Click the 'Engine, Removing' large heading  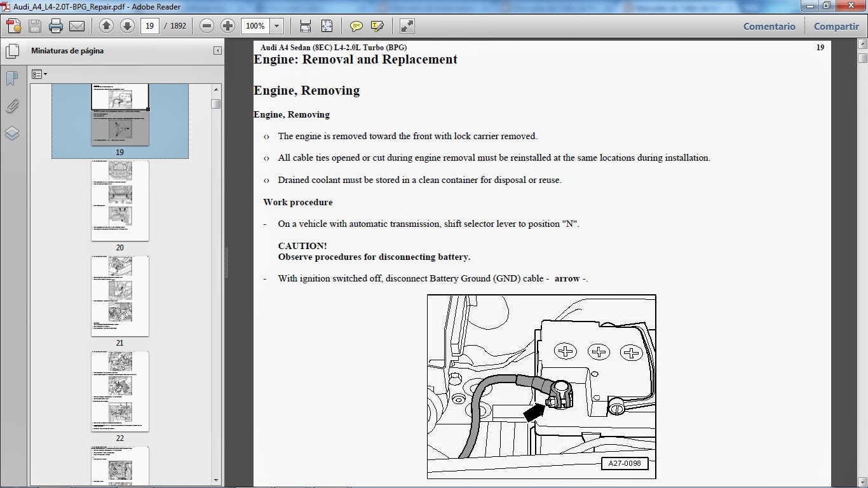(306, 91)
